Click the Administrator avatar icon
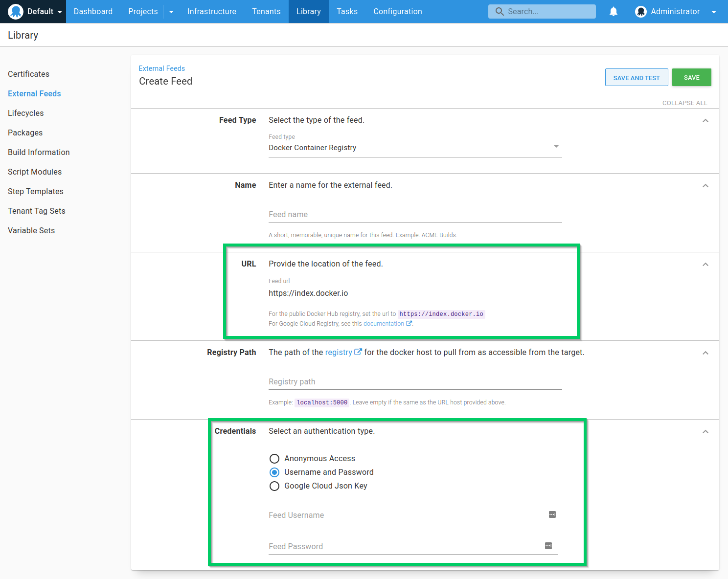 tap(641, 11)
